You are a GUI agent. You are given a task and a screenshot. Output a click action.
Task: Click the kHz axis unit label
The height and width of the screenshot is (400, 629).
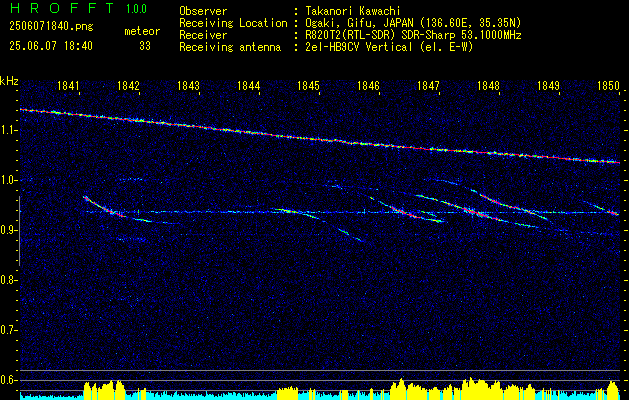coord(9,81)
